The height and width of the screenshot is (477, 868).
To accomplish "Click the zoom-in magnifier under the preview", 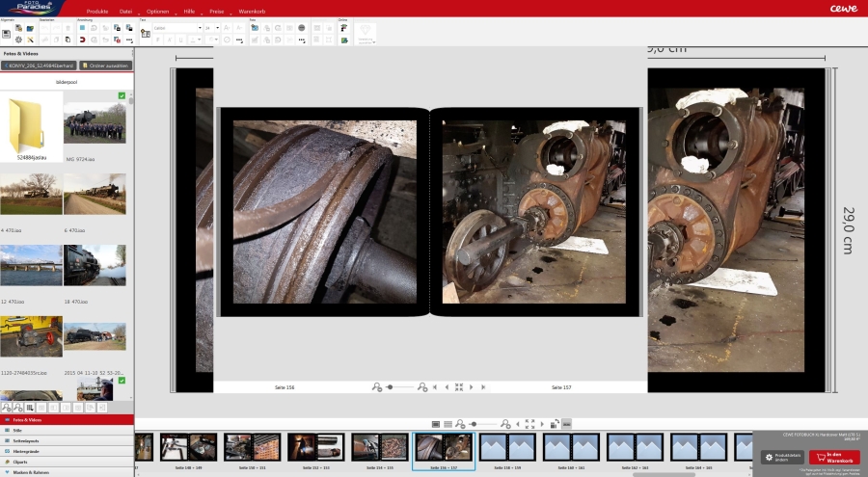I will point(422,386).
